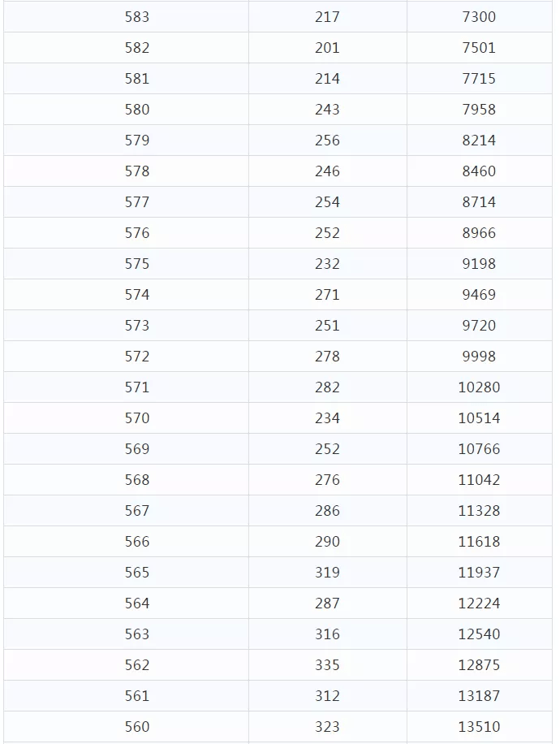Screen dimensions: 560x744
Task: Select the cell showing 7300
Action: 479,17
